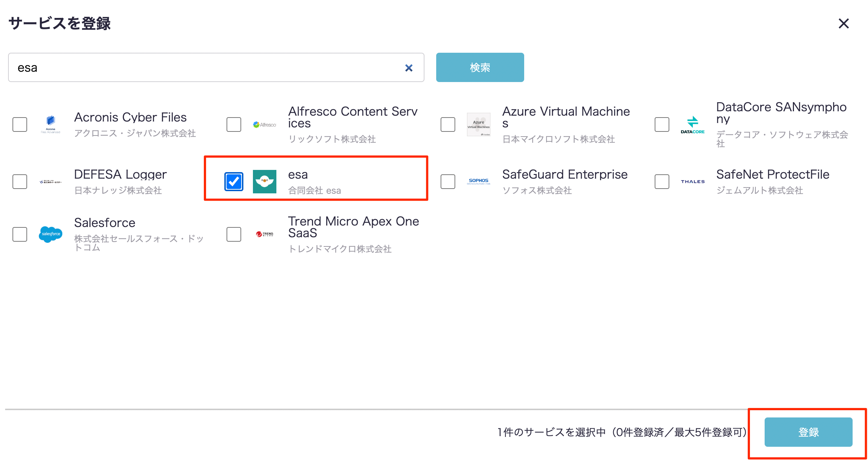This screenshot has width=868, height=468.
Task: Click the Thales logo icon
Action: click(x=692, y=182)
